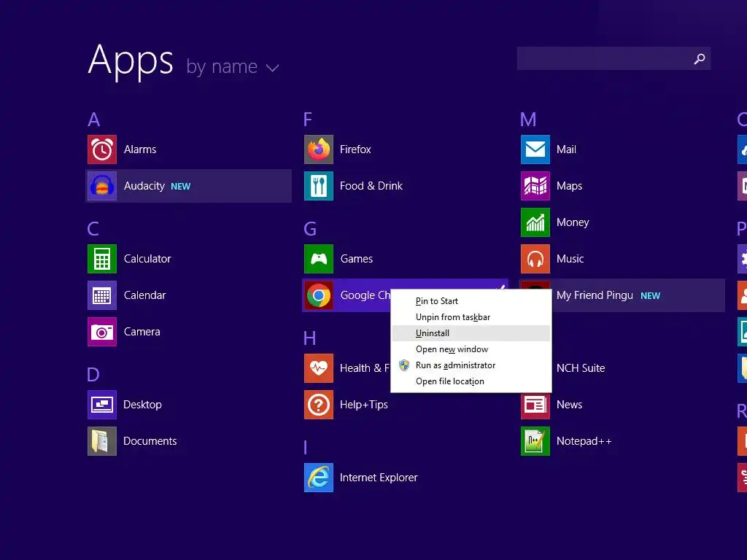Image resolution: width=747 pixels, height=560 pixels.
Task: Open the Music headphones icon
Action: coord(535,259)
